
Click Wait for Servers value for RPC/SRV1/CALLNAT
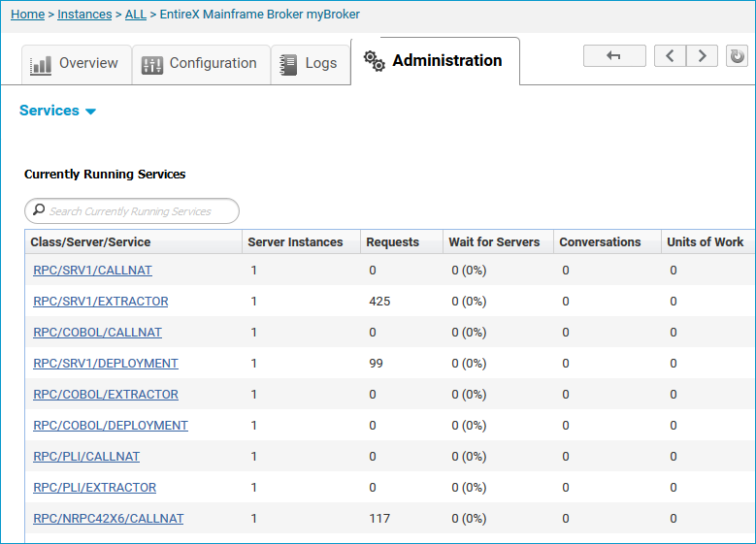coord(469,271)
